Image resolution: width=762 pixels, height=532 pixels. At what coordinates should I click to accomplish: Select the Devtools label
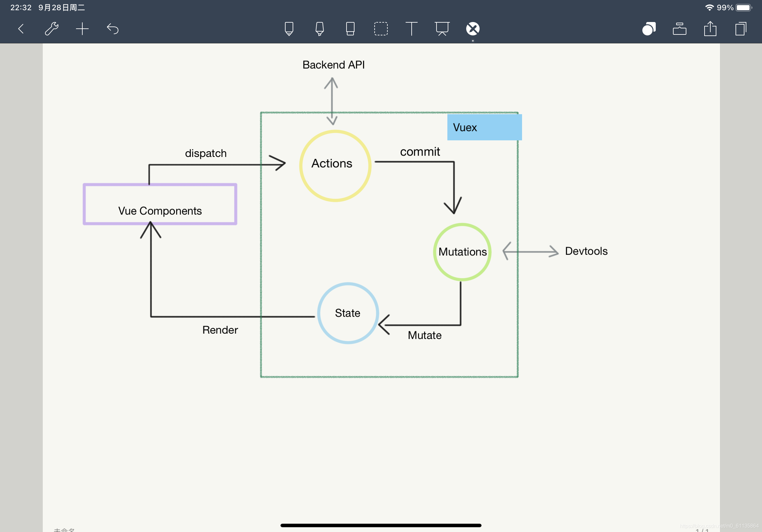pyautogui.click(x=586, y=251)
